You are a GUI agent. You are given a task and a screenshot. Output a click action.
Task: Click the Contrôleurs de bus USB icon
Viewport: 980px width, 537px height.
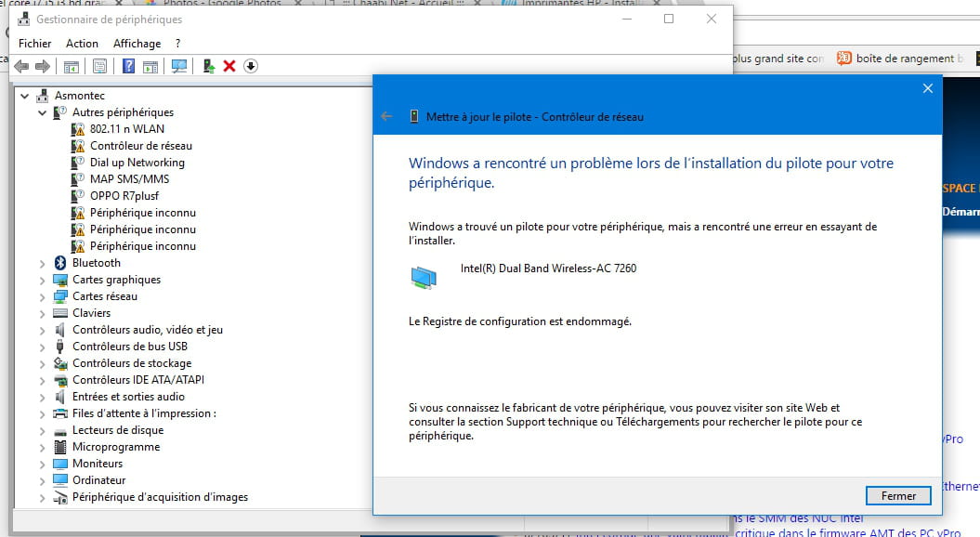click(60, 347)
